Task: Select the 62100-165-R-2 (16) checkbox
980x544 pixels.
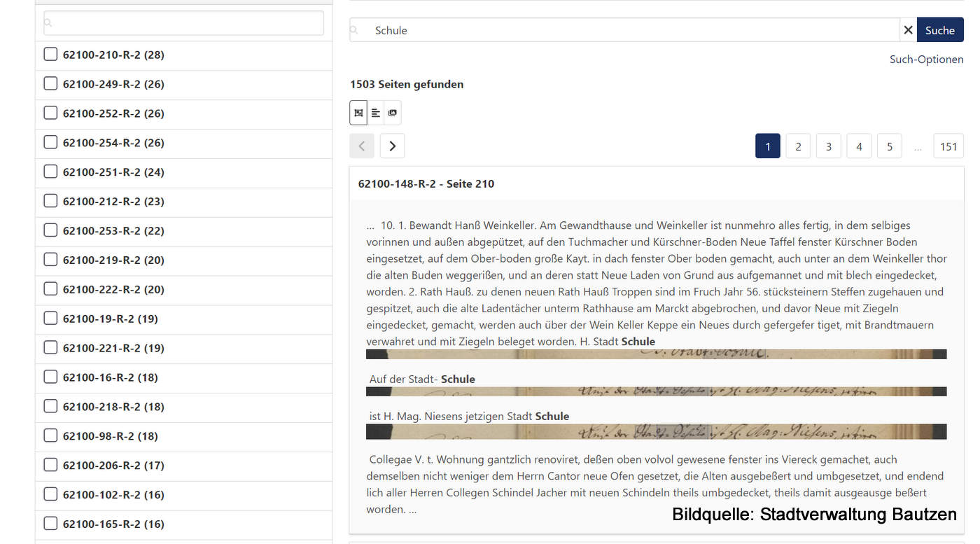Action: [50, 524]
